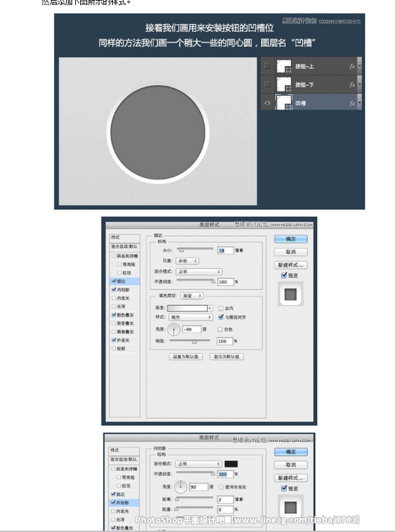Click 新建样式... in 描边 dialog
Viewport: 395px width, 532px height.
(x=291, y=265)
